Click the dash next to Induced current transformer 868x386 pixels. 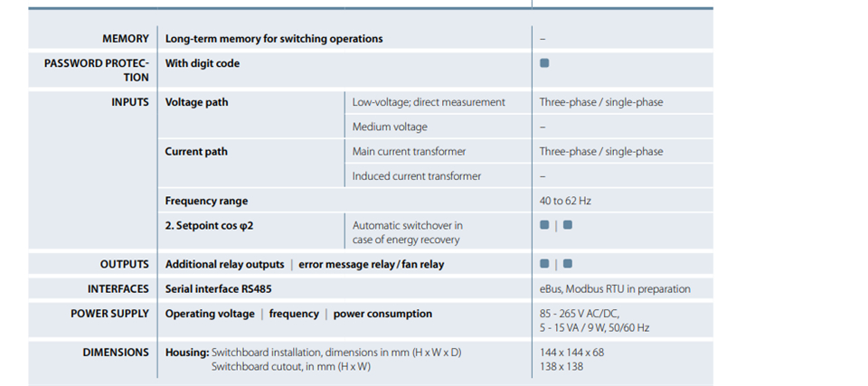(542, 176)
